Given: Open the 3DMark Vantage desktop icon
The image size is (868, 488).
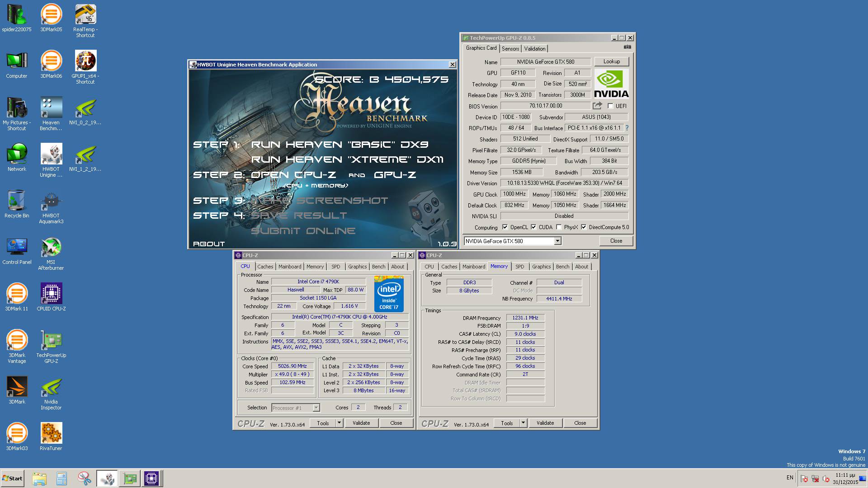Looking at the screenshot, I should tap(17, 347).
